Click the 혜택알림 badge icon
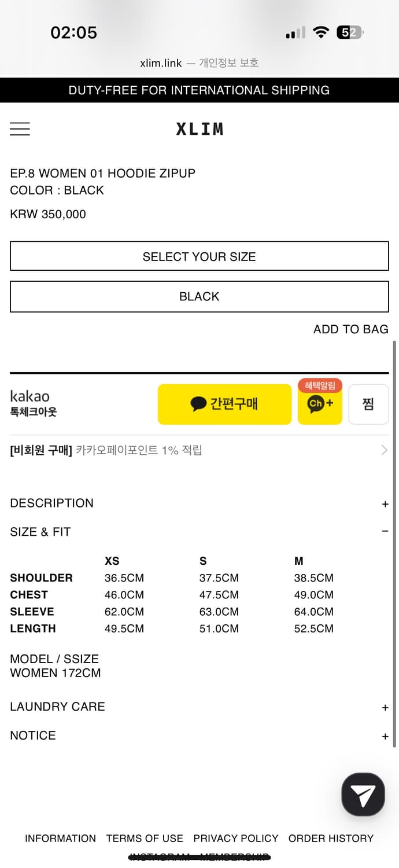 coord(320,385)
